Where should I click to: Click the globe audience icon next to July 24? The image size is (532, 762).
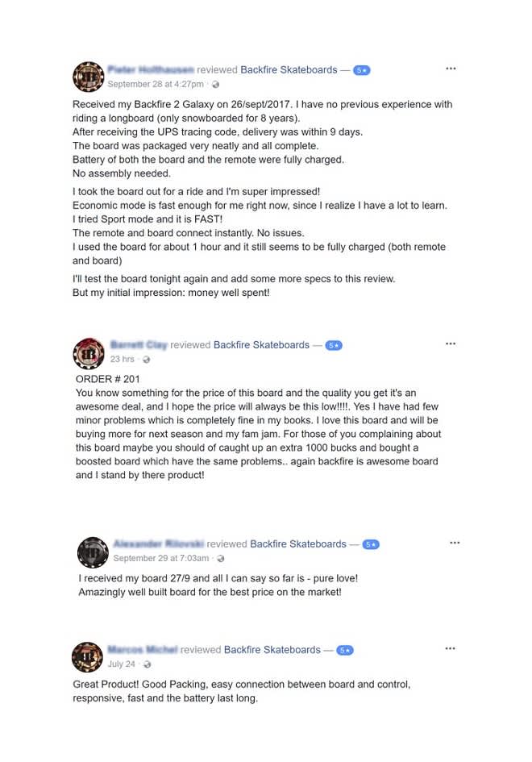[x=148, y=664]
